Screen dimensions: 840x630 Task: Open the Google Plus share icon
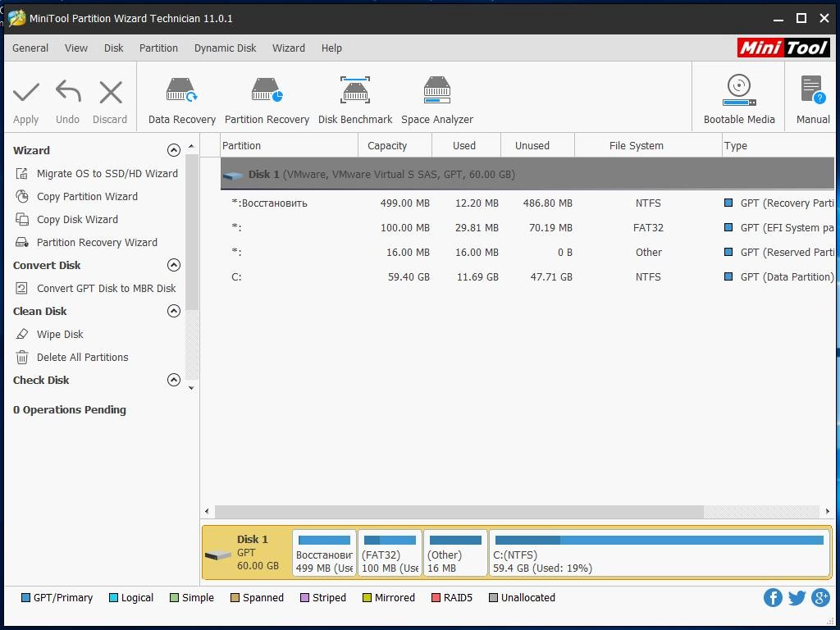click(820, 597)
